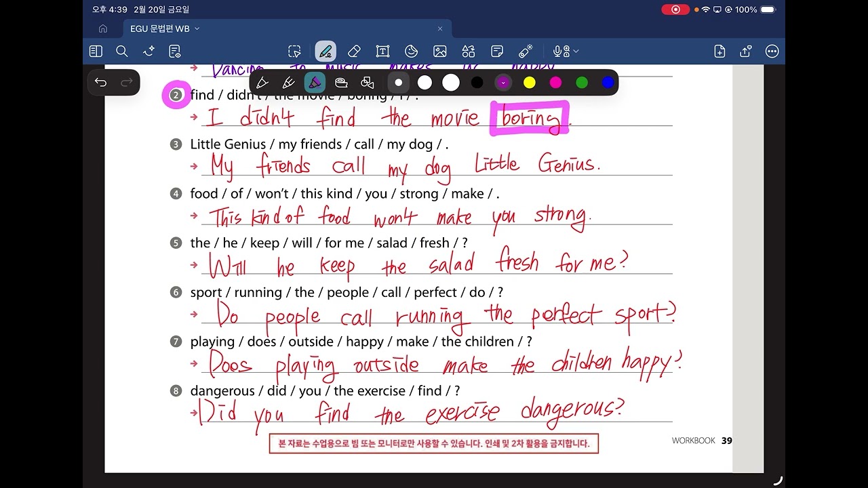This screenshot has width=868, height=488.
Task: Pick the green color swatch
Action: [582, 83]
